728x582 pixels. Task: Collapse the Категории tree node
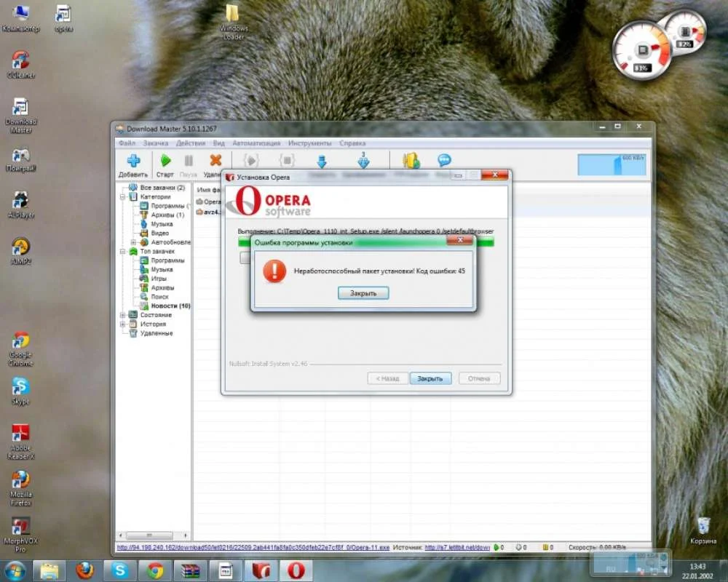[x=122, y=196]
